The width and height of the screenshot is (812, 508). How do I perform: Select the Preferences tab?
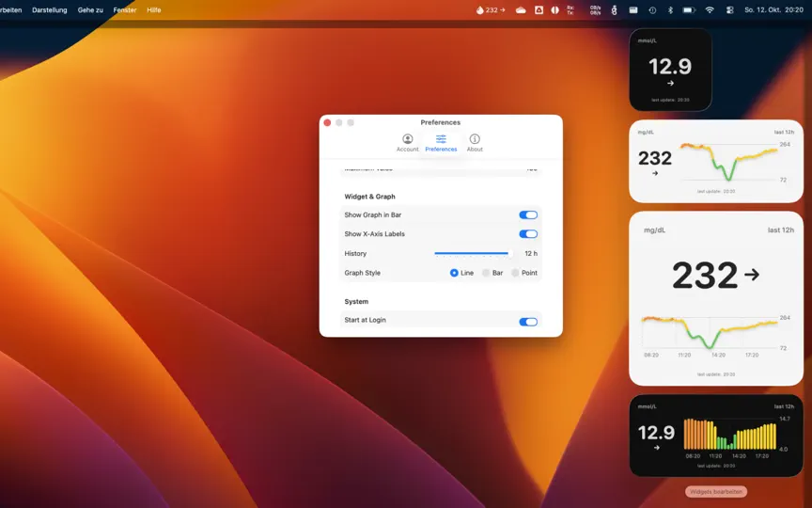pyautogui.click(x=441, y=143)
